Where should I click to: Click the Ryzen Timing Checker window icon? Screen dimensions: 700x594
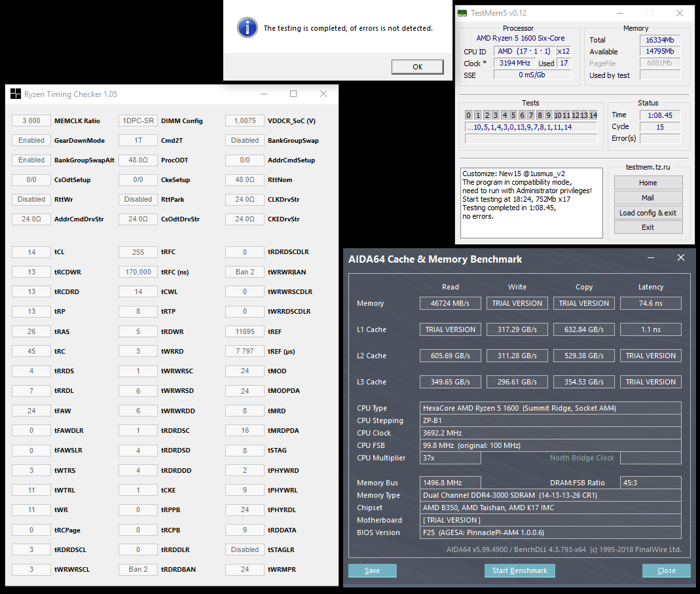coord(16,94)
